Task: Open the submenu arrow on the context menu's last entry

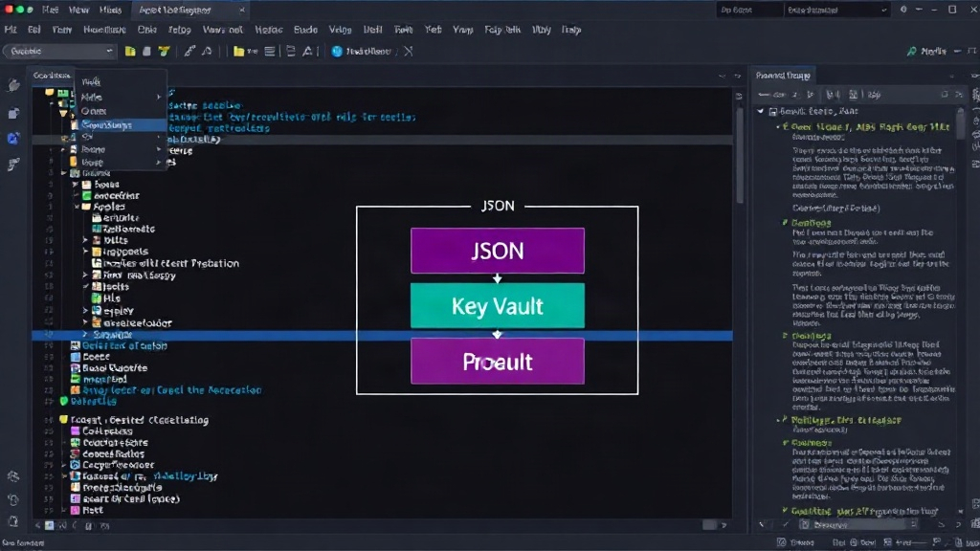Action: 159,162
